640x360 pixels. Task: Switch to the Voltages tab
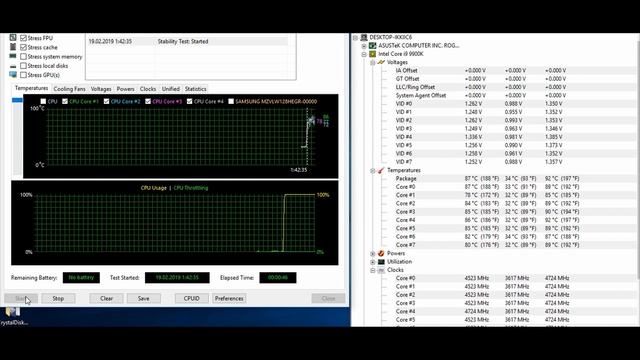click(101, 89)
